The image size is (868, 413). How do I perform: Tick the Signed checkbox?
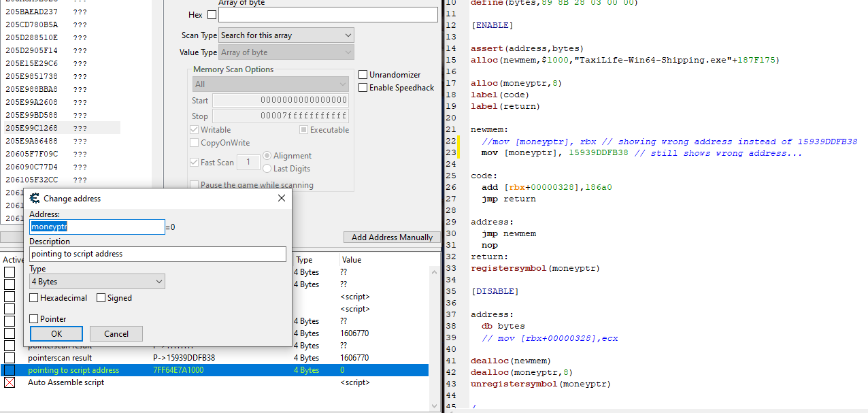point(101,298)
